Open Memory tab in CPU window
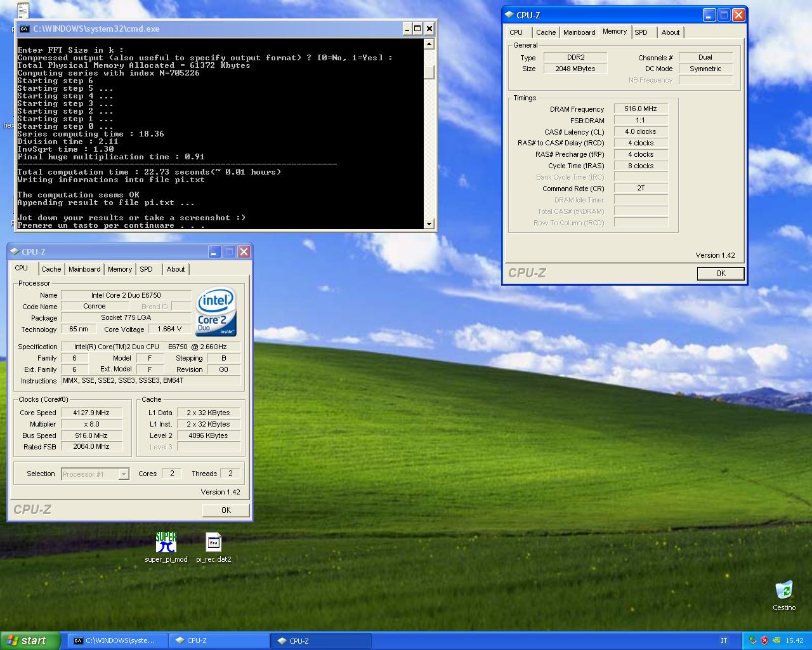 click(120, 269)
